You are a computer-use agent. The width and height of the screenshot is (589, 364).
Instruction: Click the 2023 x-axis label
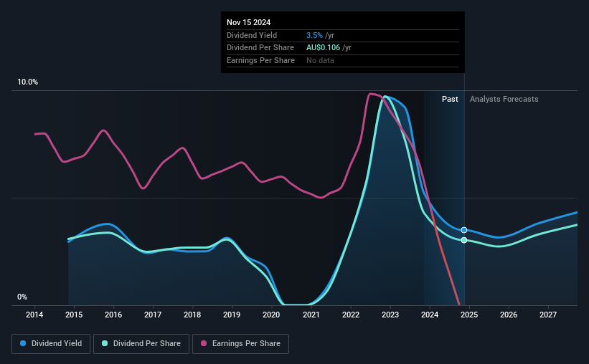390,315
